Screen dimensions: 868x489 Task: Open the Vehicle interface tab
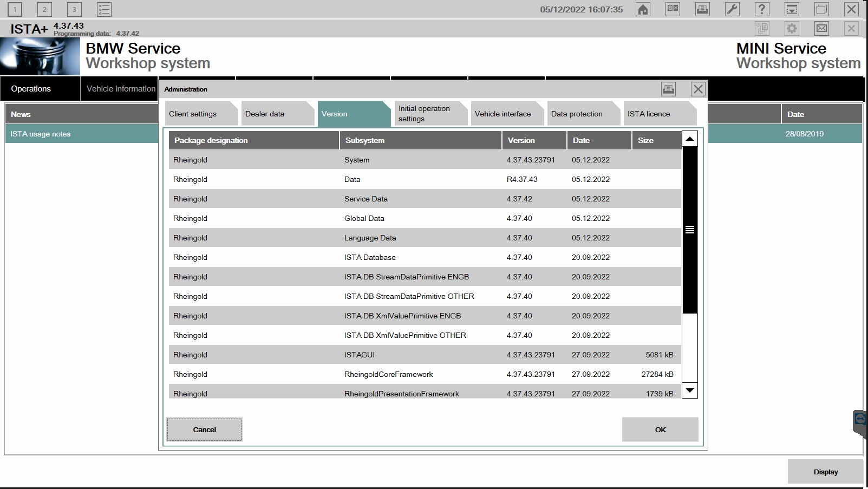507,114
